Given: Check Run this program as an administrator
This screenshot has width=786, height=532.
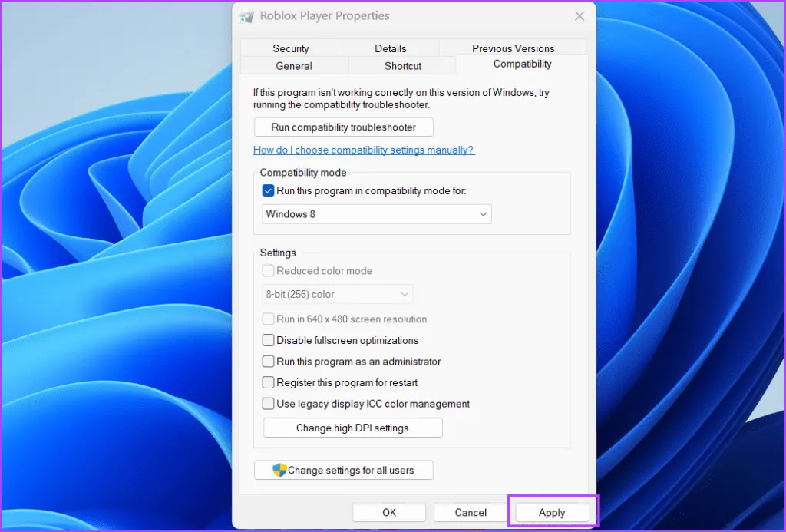Looking at the screenshot, I should click(268, 362).
